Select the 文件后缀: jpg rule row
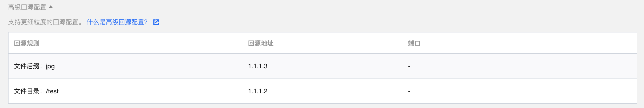The width and height of the screenshot is (644, 108). tap(323, 66)
